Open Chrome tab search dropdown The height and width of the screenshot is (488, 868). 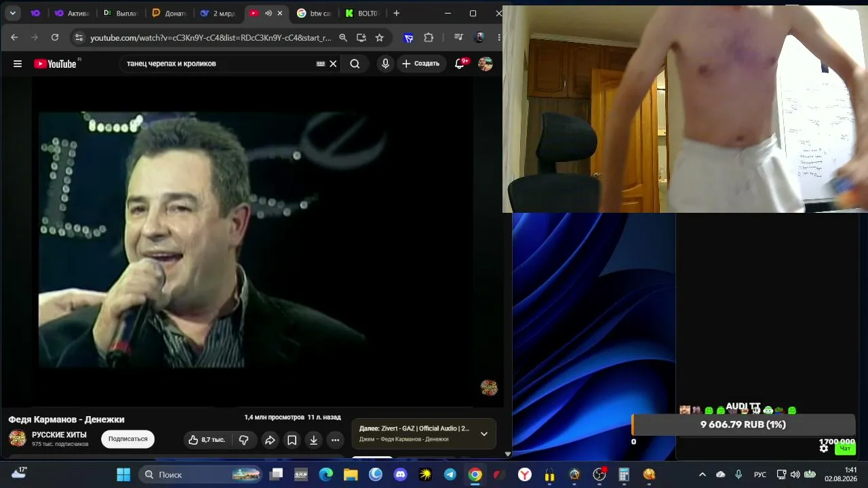click(12, 14)
